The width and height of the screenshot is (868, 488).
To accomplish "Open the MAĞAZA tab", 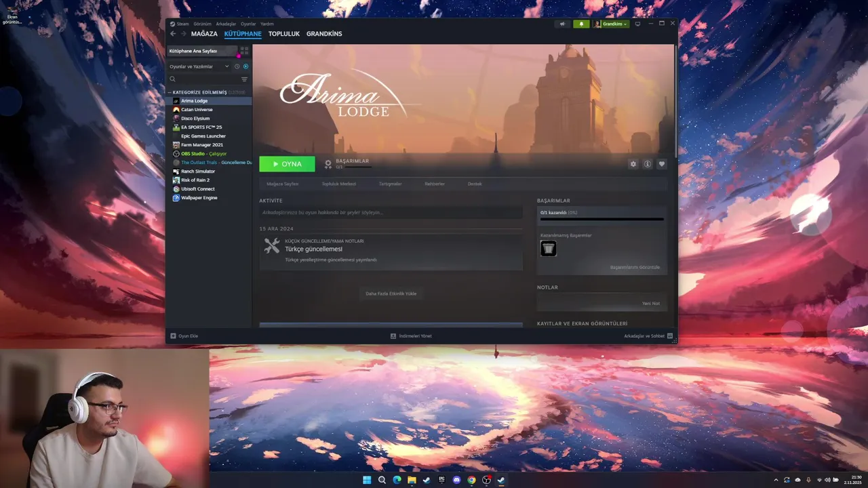I will pyautogui.click(x=204, y=34).
